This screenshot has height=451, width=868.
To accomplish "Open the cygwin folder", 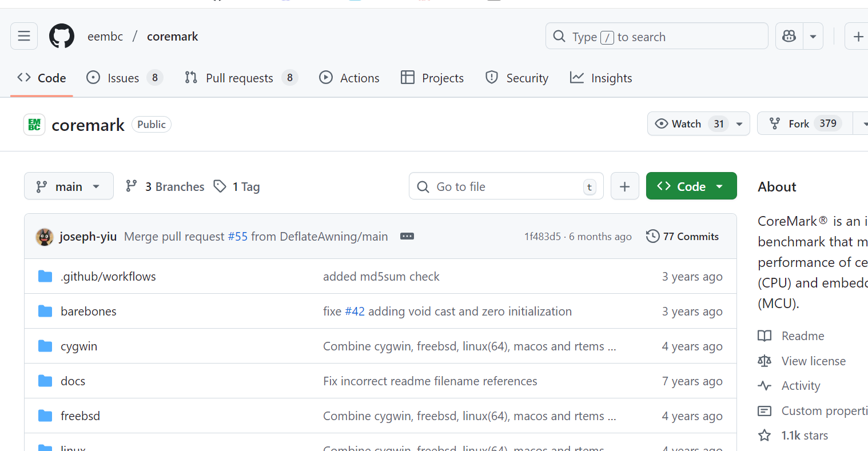I will (79, 346).
